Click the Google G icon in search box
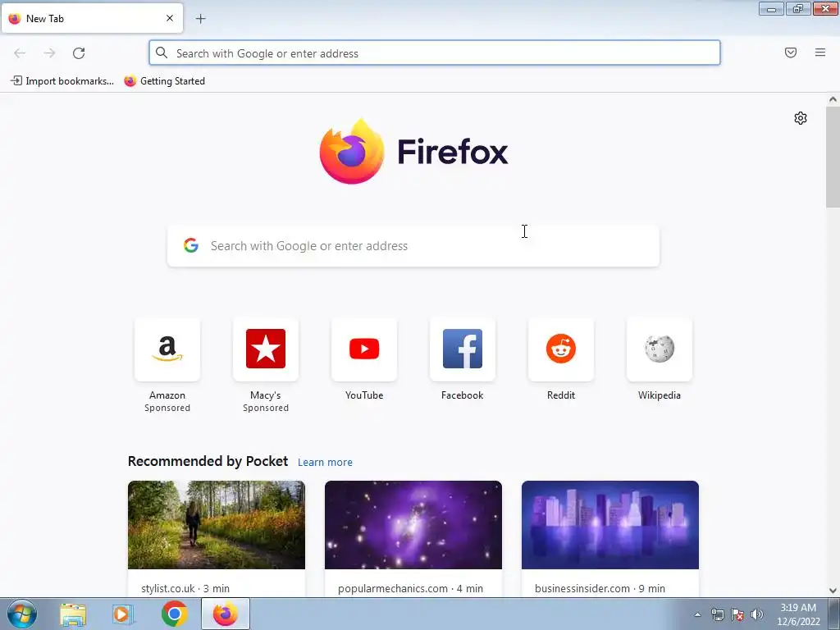Screen dimensions: 840x630 (191, 245)
